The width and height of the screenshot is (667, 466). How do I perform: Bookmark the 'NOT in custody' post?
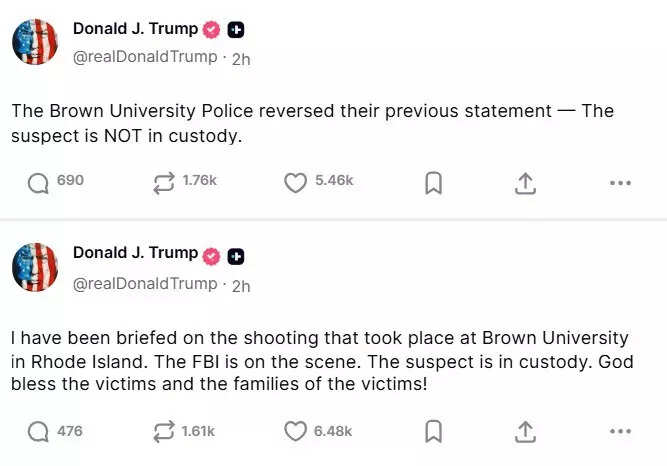(433, 182)
